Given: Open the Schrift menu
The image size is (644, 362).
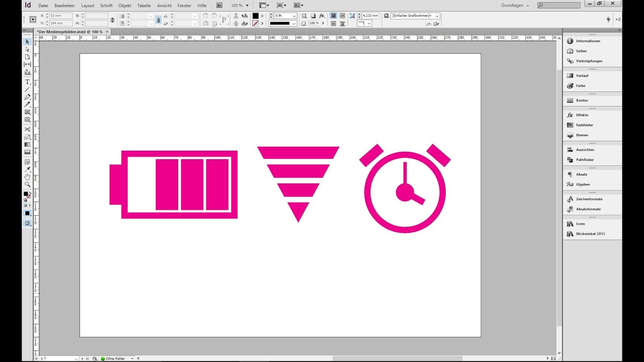Looking at the screenshot, I should (x=106, y=5).
